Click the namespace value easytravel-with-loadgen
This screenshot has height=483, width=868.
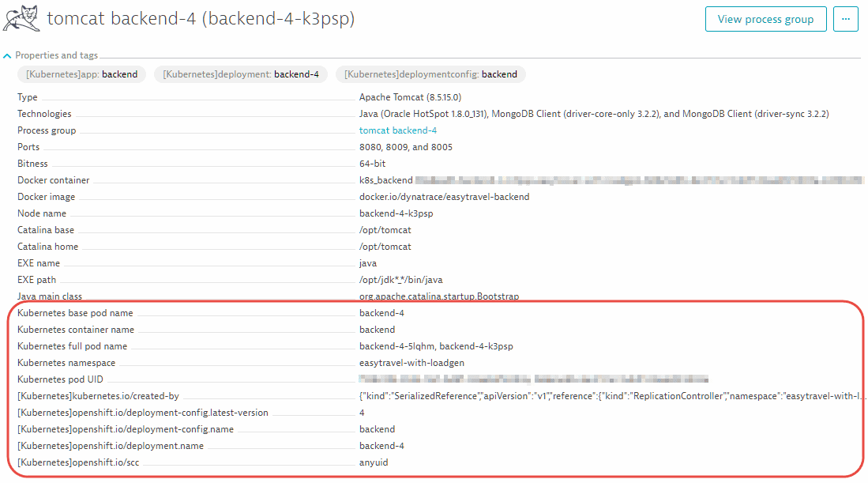[411, 363]
